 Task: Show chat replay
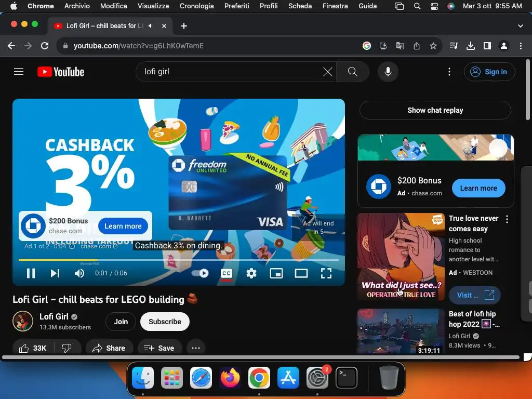pyautogui.click(x=435, y=110)
